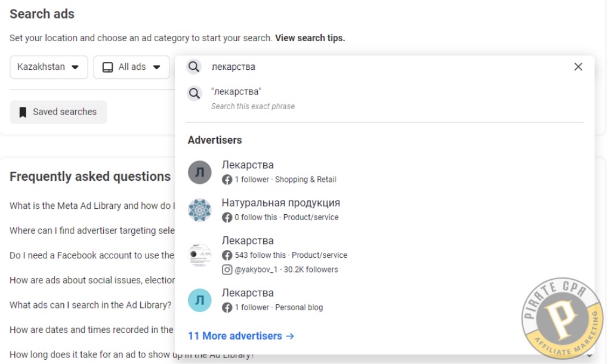Click the magnifier icon beside the exact phrase suggestion

(x=194, y=93)
